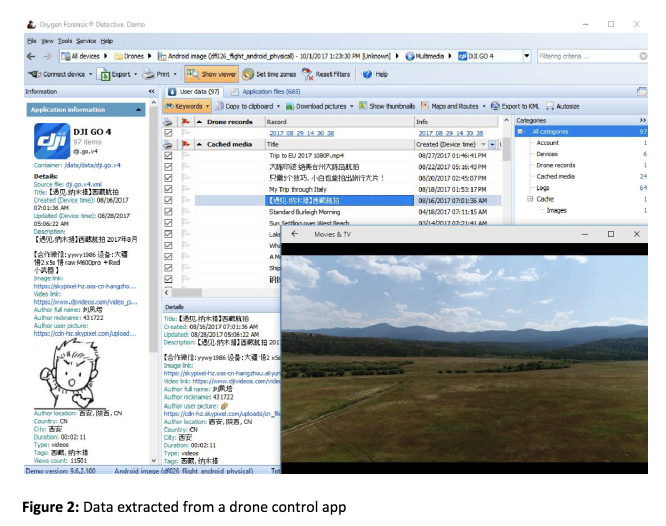Click the Export toolbar icon
This screenshot has height=526, width=666.
tap(103, 74)
